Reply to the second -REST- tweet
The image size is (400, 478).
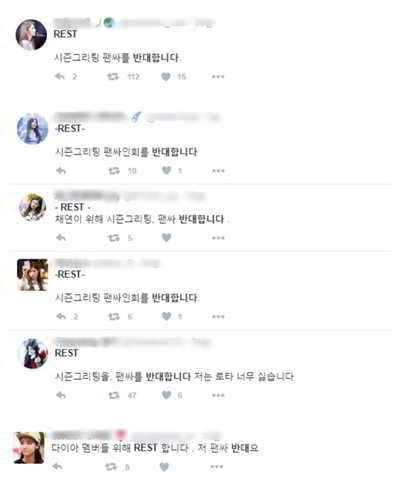click(x=61, y=171)
